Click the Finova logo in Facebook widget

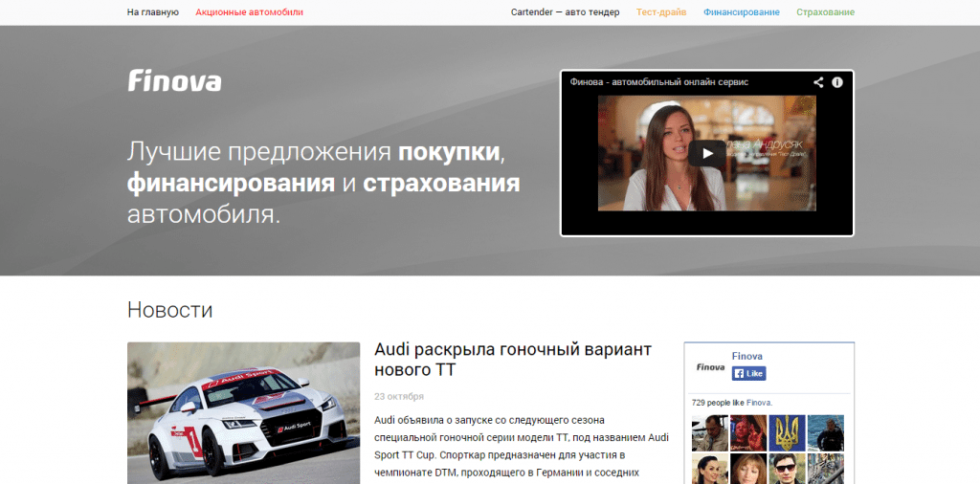pos(710,366)
